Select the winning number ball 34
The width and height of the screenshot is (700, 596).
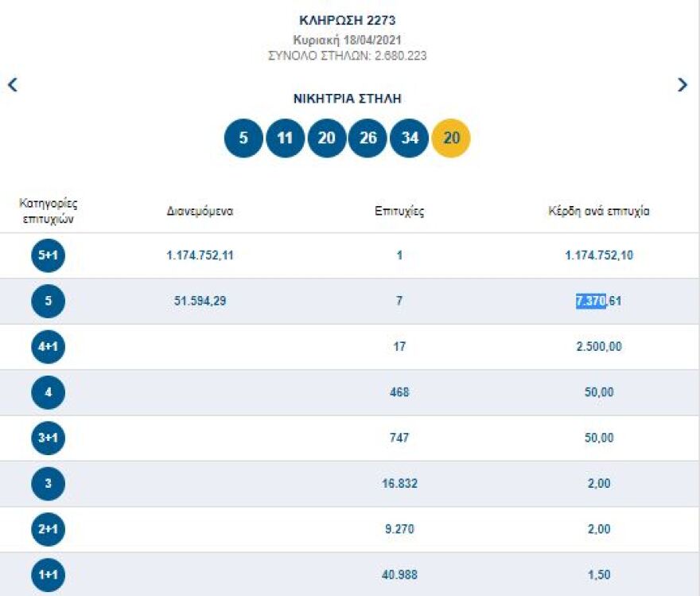coord(409,138)
